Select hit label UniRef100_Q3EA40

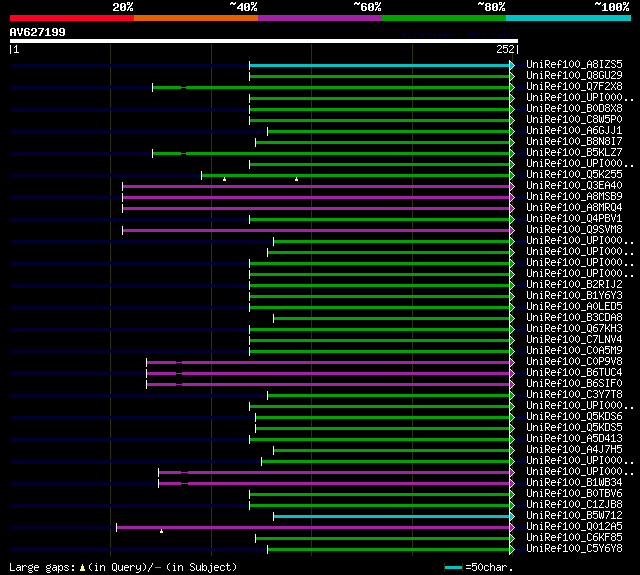(x=574, y=186)
